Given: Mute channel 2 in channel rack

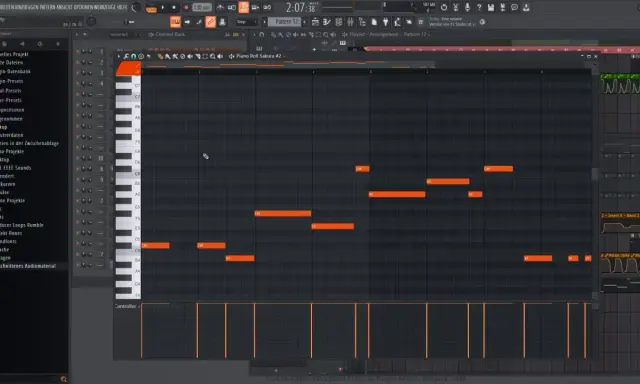Looking at the screenshot, I should coord(78,62).
